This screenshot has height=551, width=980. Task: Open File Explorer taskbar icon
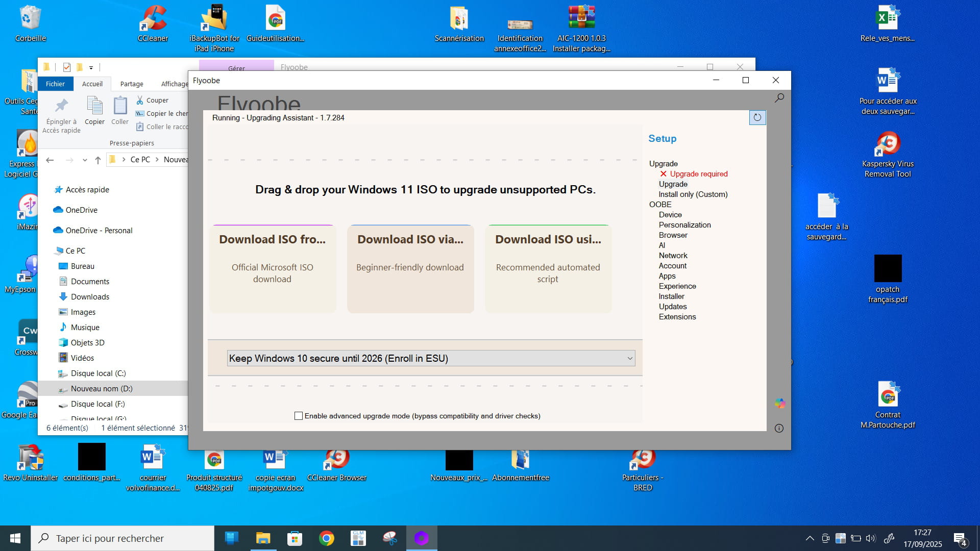click(x=263, y=538)
